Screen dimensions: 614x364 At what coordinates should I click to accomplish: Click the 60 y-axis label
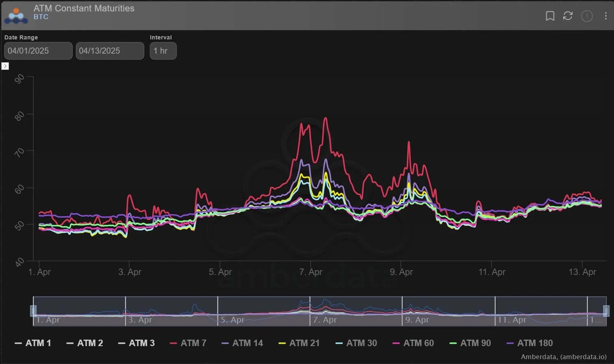point(20,189)
